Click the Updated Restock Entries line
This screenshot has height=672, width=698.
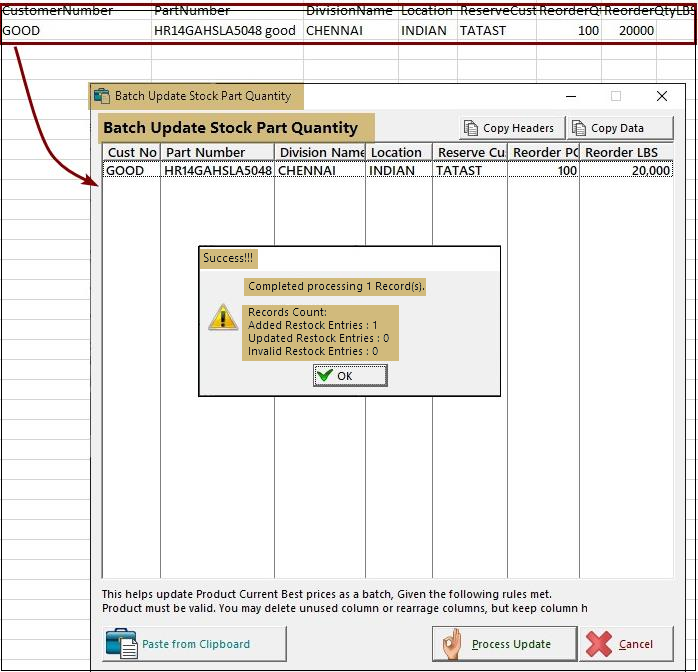tap(318, 338)
